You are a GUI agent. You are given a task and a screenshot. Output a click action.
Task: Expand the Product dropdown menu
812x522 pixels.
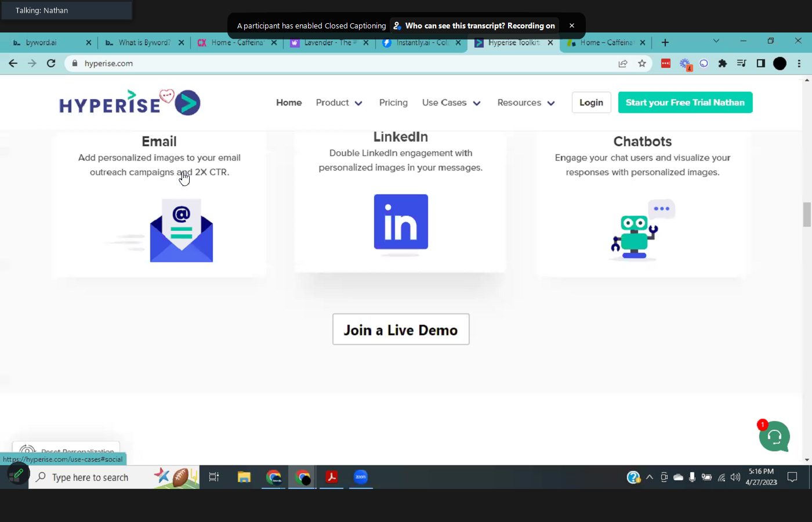339,103
